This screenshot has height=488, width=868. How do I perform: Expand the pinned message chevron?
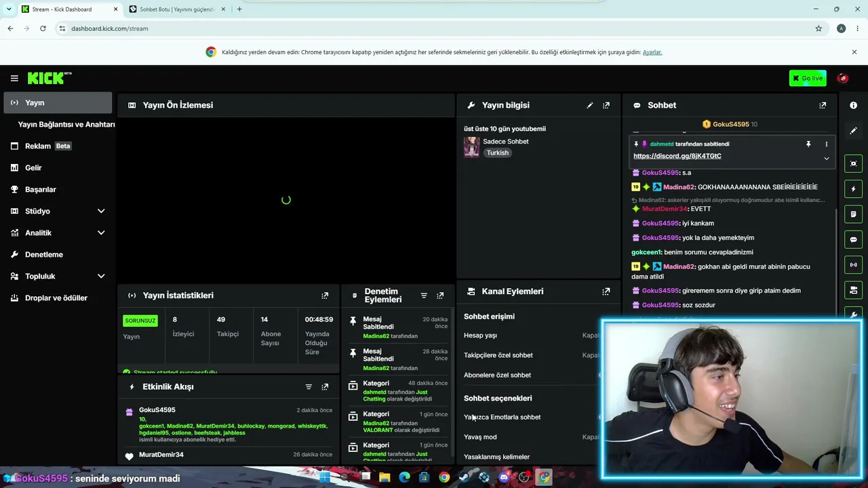826,159
